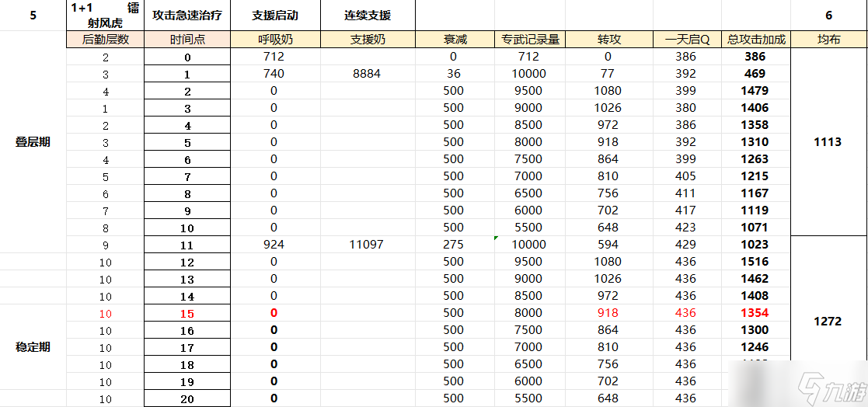868x407 pixels.
Task: Click the 呼吸奶 value 740
Action: (274, 74)
